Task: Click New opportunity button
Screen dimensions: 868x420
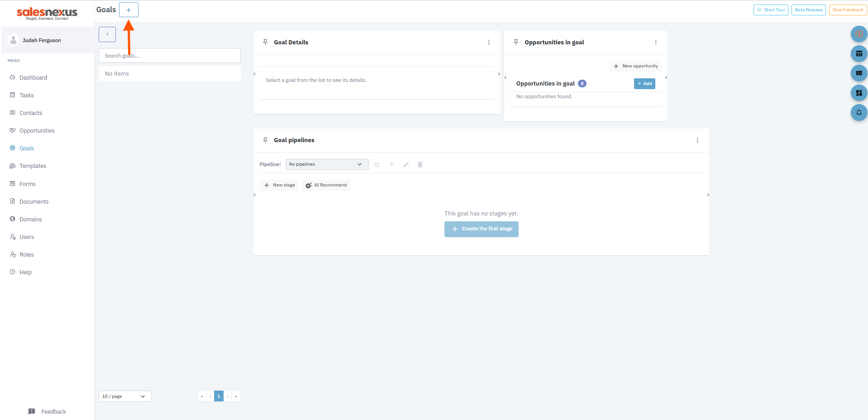Action: click(635, 66)
